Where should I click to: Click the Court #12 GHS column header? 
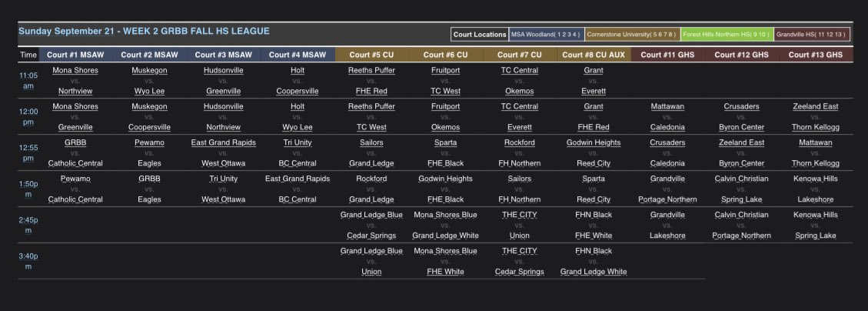pos(741,55)
